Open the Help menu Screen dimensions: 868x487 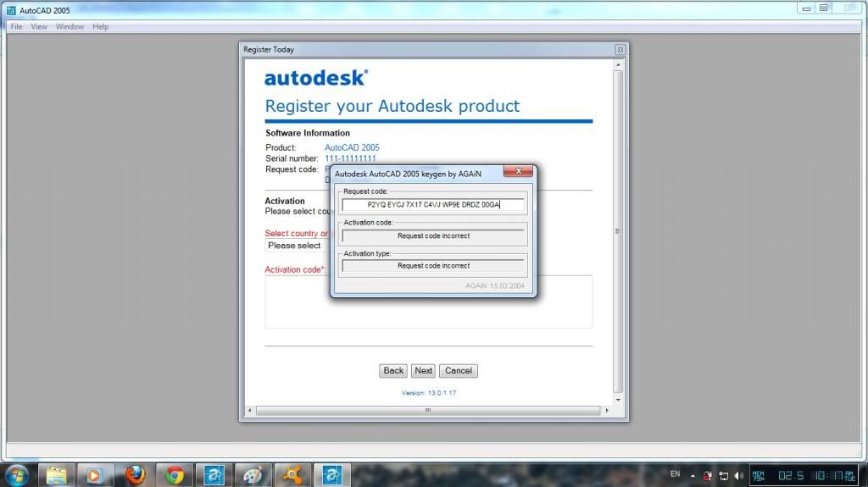[100, 26]
